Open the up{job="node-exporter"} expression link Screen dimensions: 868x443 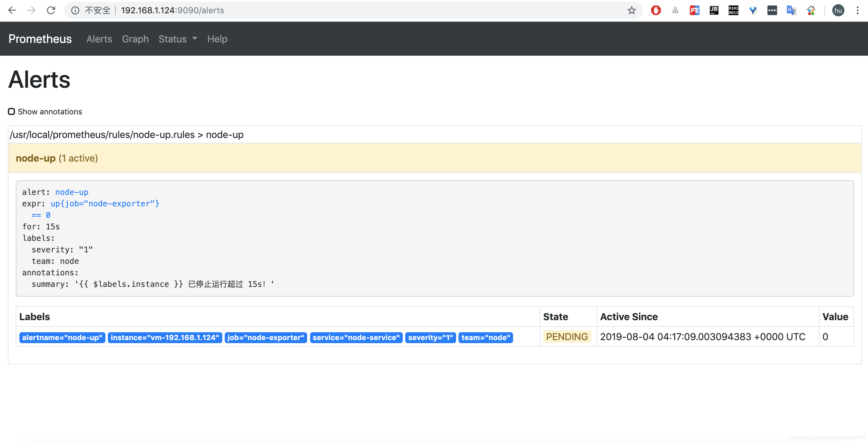105,204
